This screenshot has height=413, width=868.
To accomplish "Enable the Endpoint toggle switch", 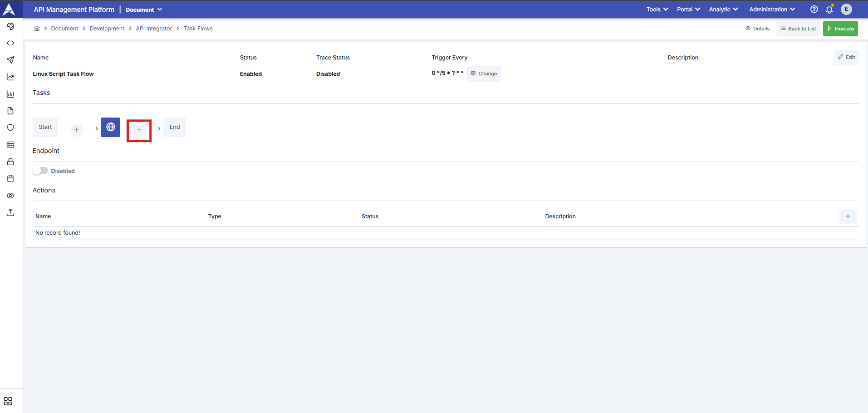I will click(x=40, y=171).
